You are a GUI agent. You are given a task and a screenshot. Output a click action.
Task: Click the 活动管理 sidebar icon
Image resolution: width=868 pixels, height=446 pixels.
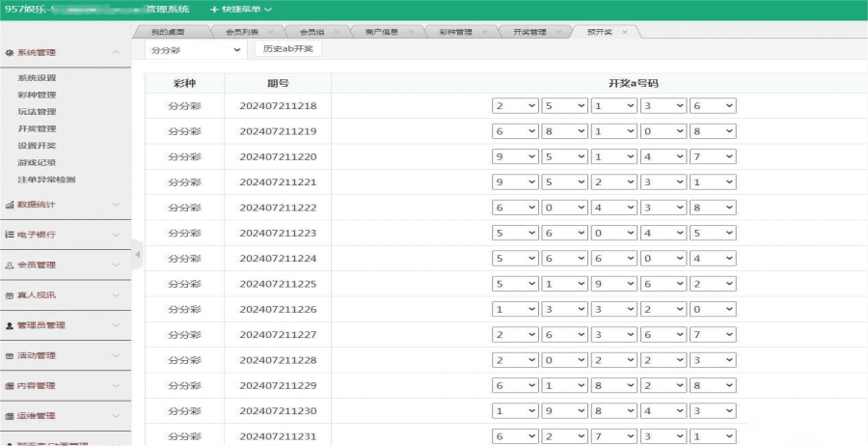tap(10, 355)
